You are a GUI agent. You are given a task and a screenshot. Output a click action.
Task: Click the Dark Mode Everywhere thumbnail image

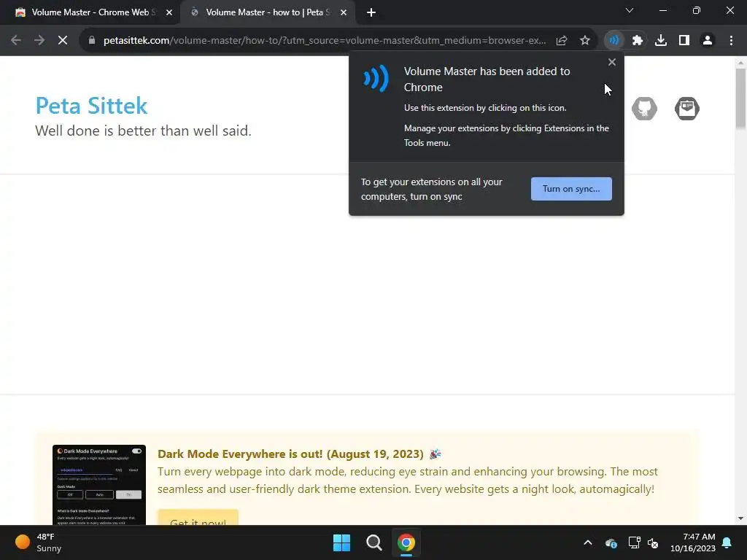[x=99, y=485]
